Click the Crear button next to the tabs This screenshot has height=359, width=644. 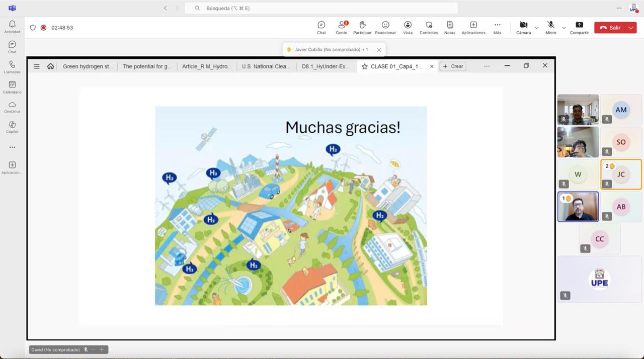452,66
